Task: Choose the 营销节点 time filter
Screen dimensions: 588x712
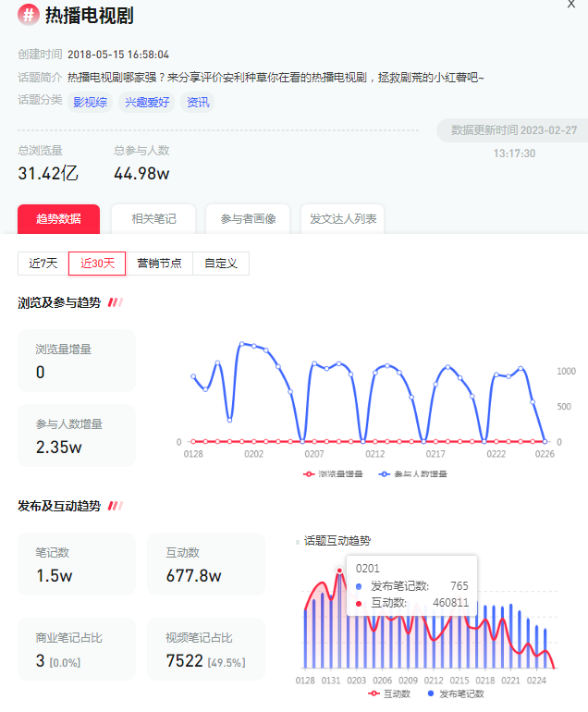Action: [159, 264]
